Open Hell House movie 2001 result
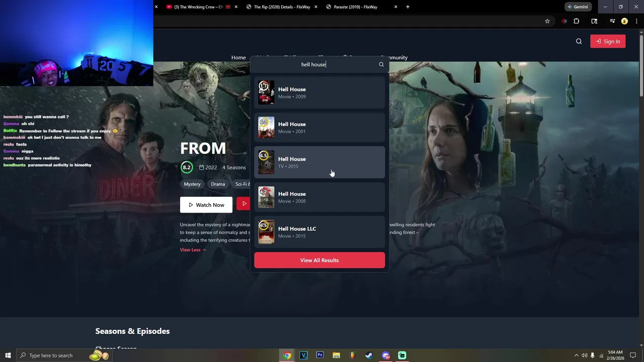The image size is (644, 362). (319, 127)
